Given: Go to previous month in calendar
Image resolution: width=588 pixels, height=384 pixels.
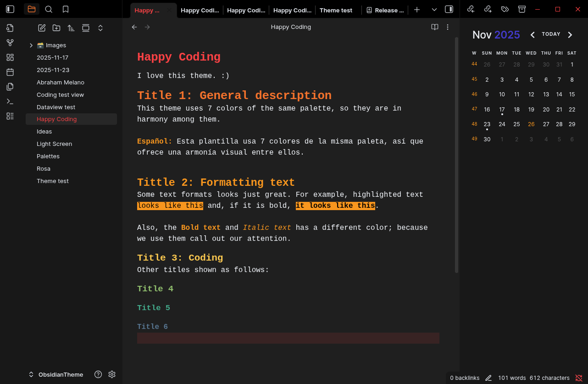Looking at the screenshot, I should coord(533,35).
